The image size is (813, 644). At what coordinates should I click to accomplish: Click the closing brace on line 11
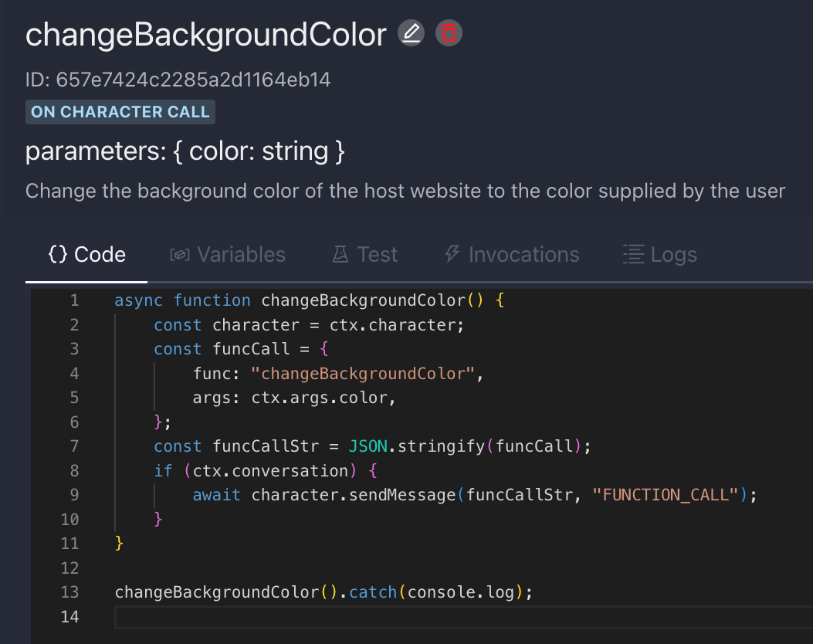[119, 544]
